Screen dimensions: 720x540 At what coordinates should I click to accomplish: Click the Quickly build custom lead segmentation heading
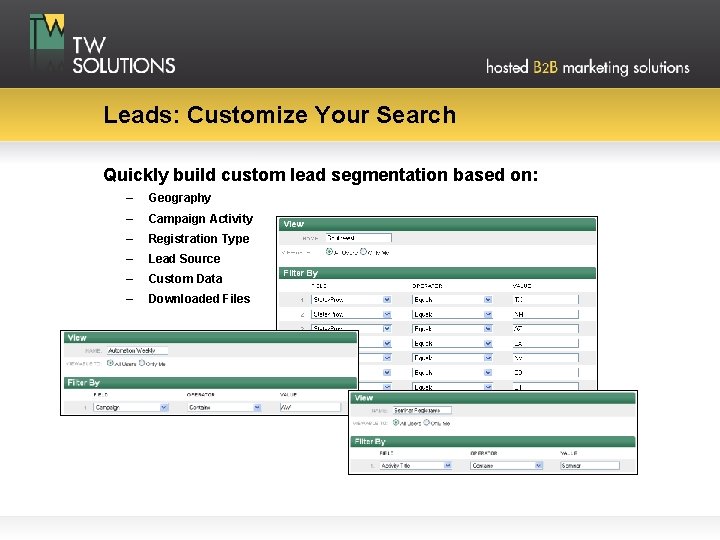click(x=321, y=175)
